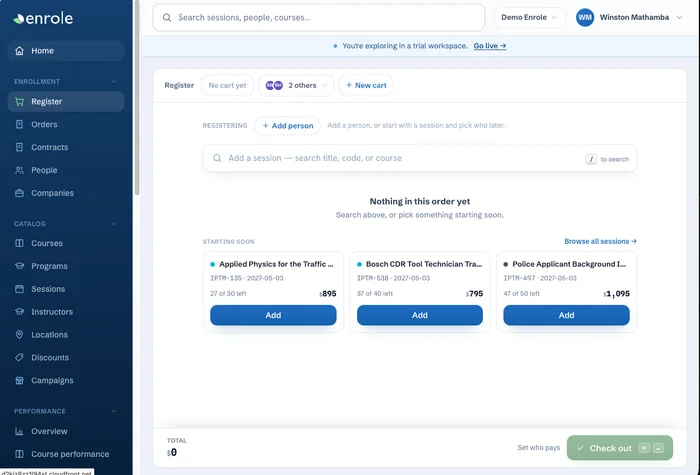This screenshot has width=700, height=475.
Task: Open Companies in the sidebar
Action: 66,193
